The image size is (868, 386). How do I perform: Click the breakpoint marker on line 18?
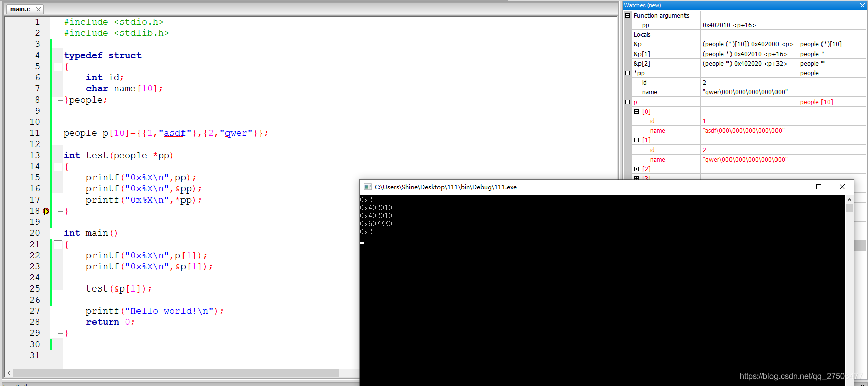coord(46,211)
